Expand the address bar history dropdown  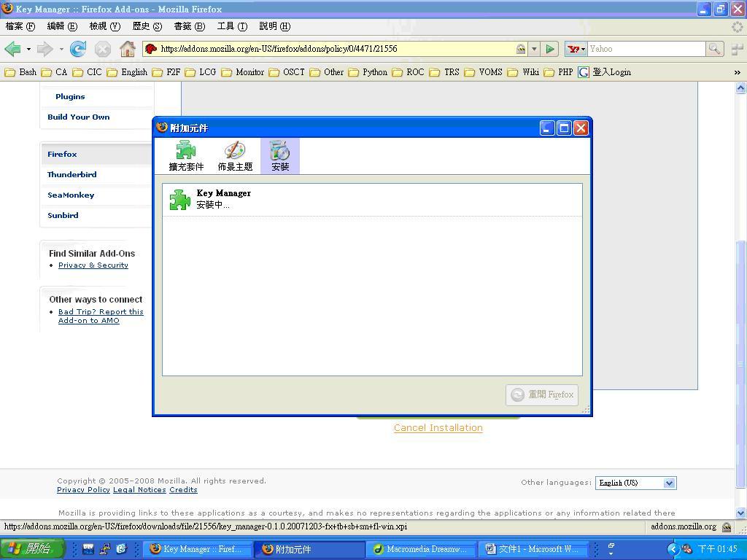pos(534,49)
